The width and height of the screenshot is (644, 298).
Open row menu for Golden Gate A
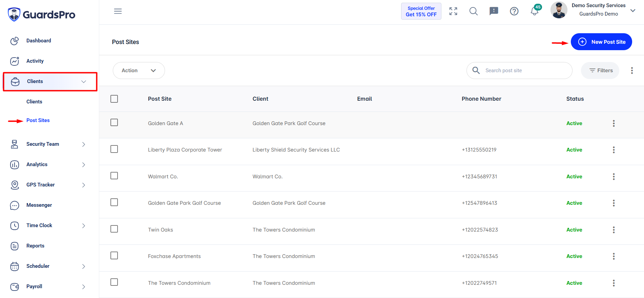[614, 123]
